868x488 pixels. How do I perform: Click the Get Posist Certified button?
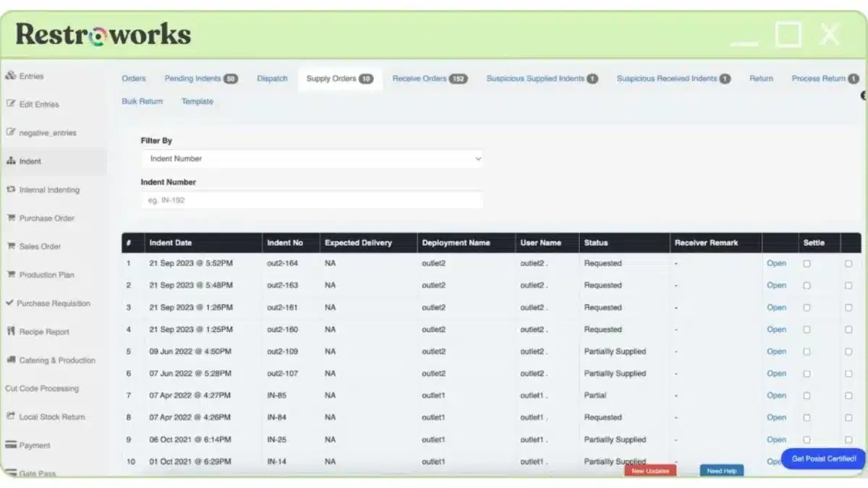pyautogui.click(x=823, y=458)
